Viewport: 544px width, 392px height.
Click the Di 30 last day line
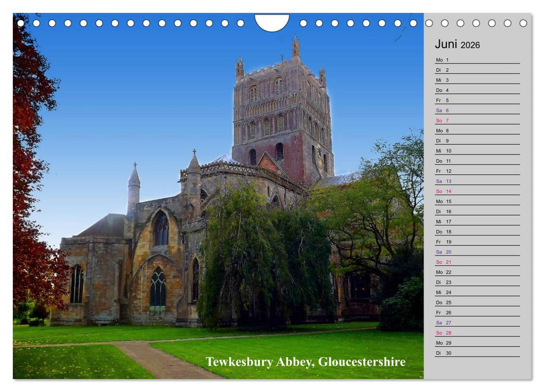pos(477,353)
